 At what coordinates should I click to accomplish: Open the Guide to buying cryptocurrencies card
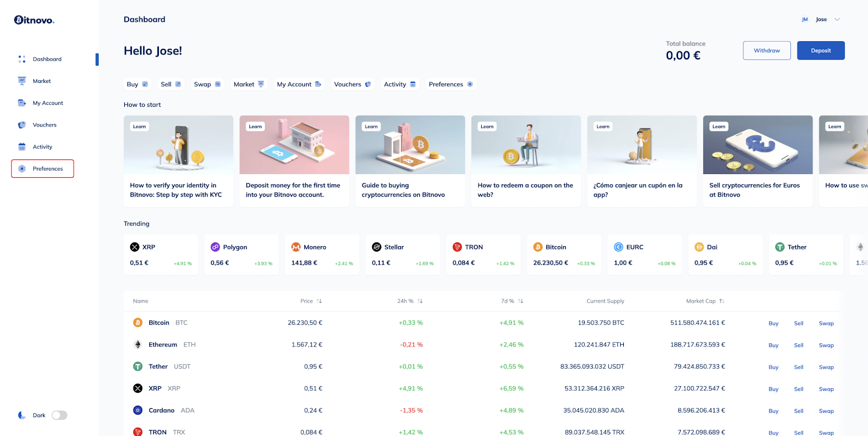tap(410, 161)
